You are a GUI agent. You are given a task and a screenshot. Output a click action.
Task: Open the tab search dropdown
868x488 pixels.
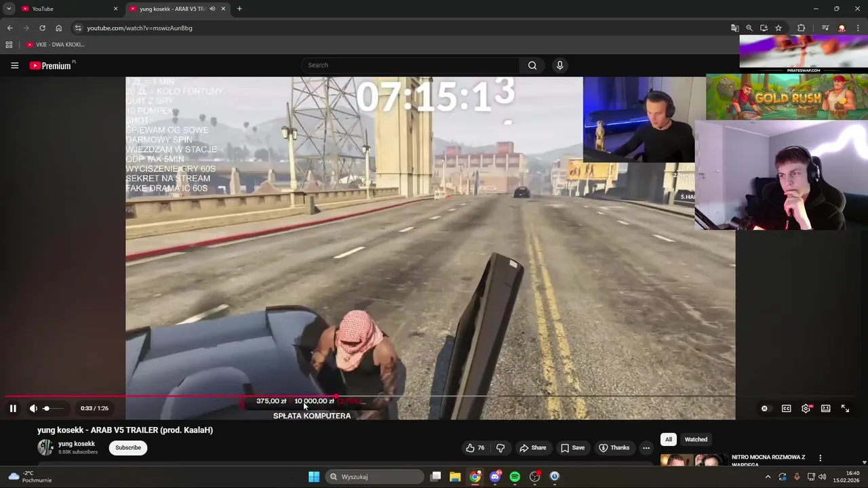9,9
